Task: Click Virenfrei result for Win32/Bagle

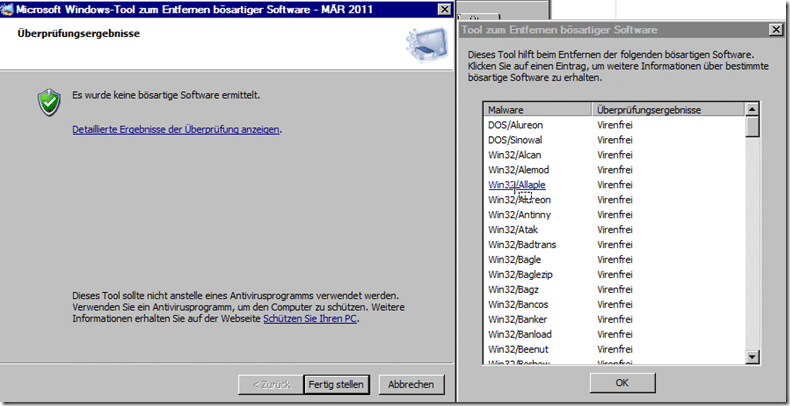Action: click(615, 260)
